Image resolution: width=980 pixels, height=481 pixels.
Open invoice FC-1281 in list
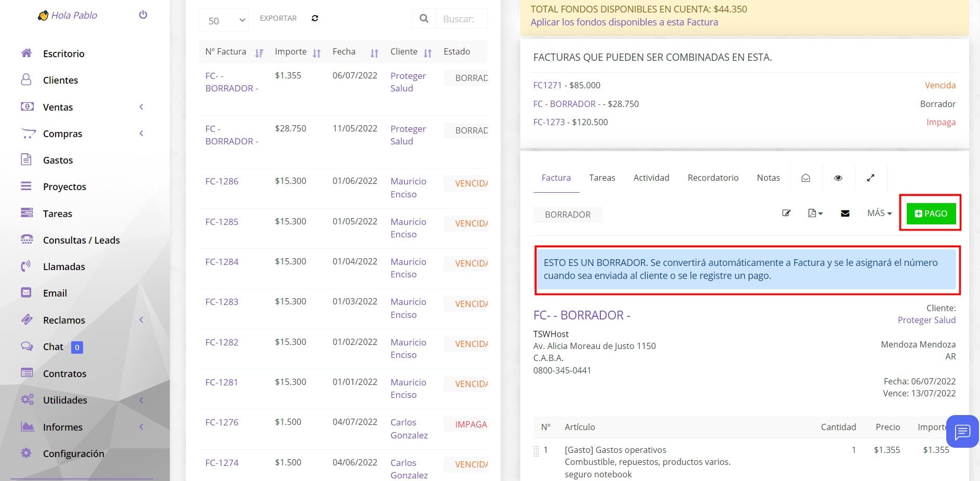222,382
